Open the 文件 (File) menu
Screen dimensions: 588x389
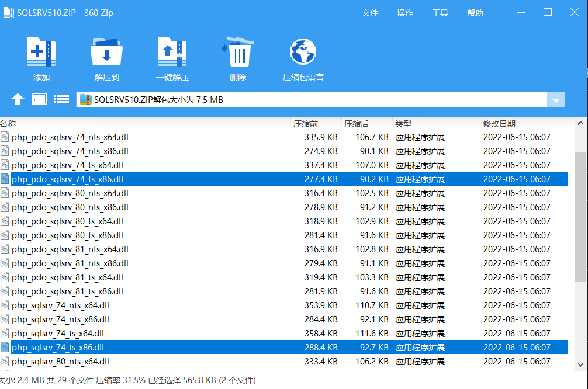click(x=370, y=13)
